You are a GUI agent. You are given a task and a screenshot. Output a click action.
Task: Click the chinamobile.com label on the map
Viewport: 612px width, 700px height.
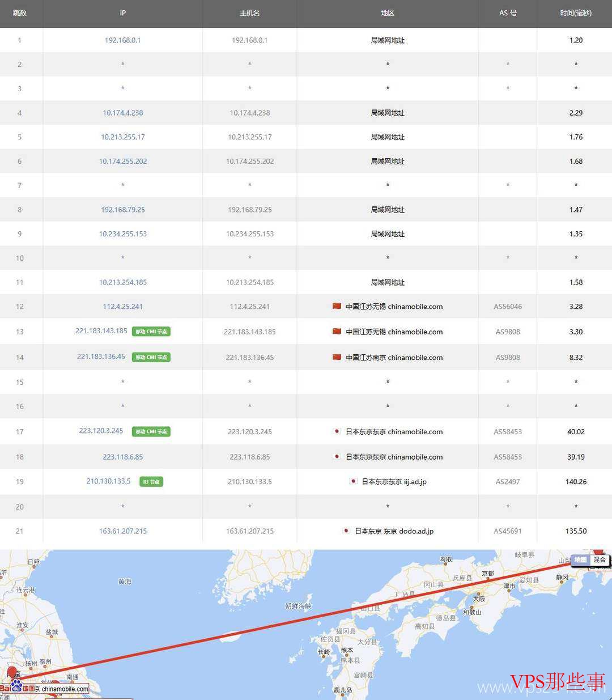(x=65, y=689)
